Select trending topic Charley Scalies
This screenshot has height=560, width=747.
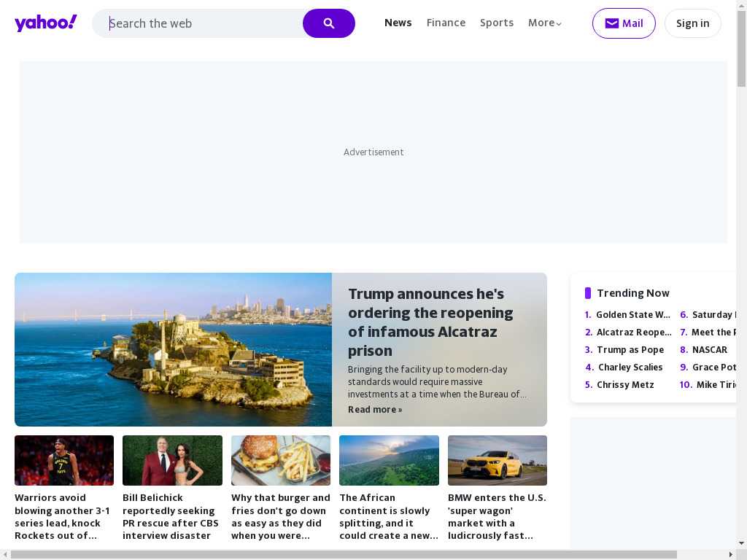[x=630, y=367]
